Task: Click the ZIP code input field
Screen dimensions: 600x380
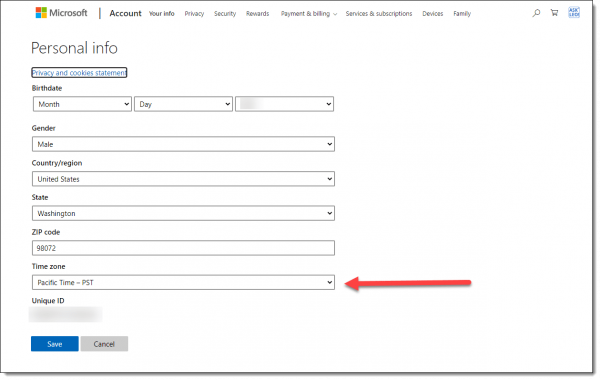Action: click(183, 248)
